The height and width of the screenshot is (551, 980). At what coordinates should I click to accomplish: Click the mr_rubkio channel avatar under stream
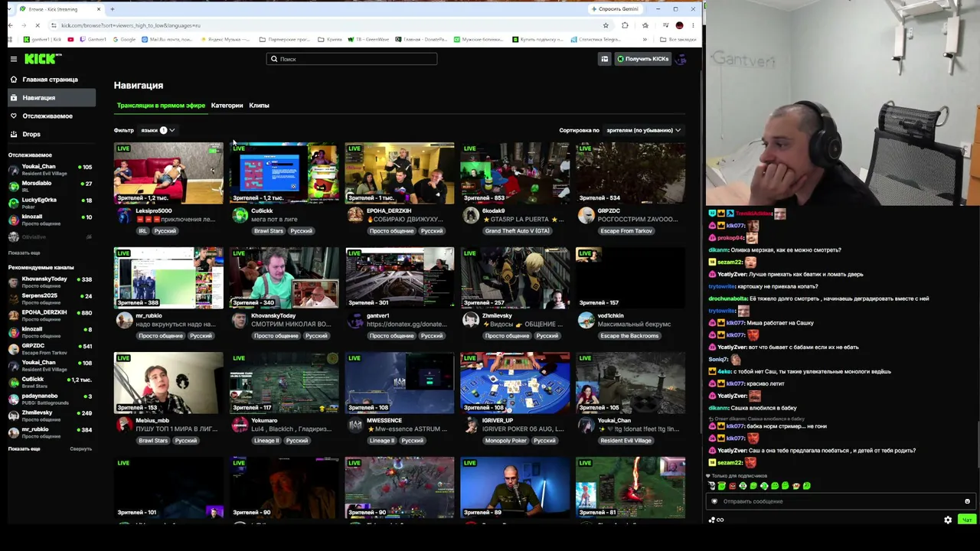(x=124, y=321)
